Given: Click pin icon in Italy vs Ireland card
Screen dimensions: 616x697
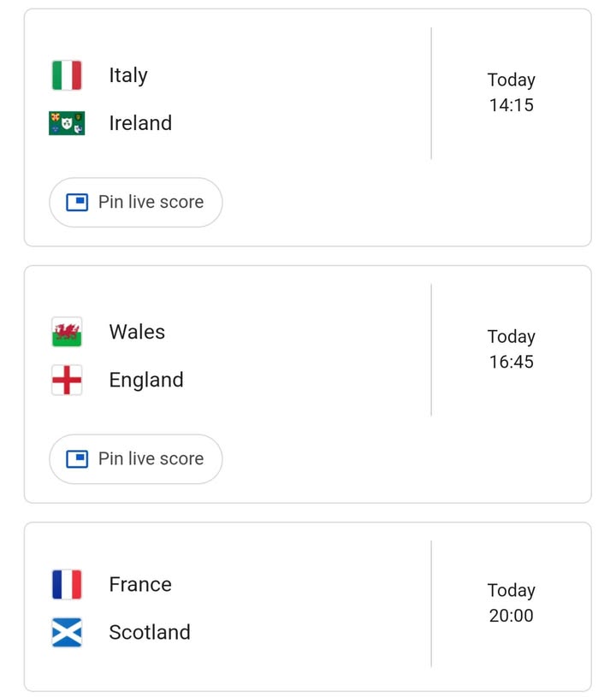Looking at the screenshot, I should point(77,202).
